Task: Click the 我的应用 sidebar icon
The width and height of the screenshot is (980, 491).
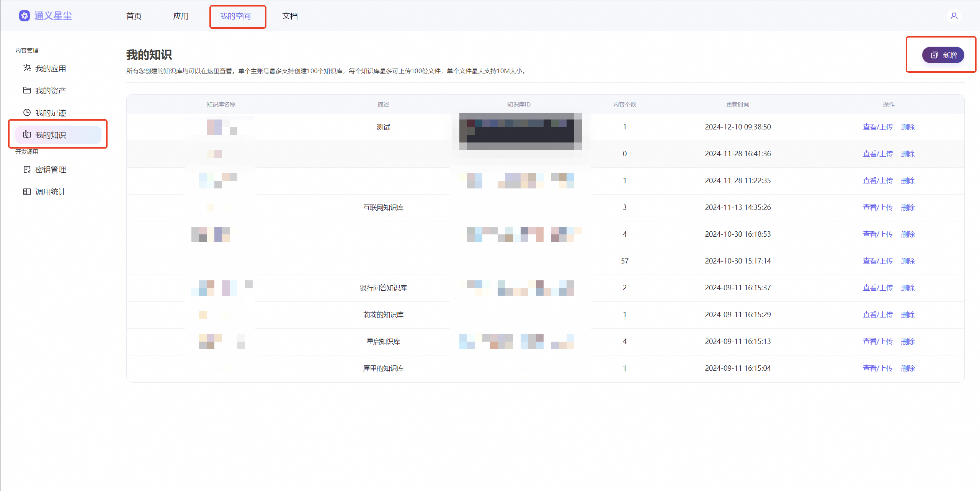Action: tap(27, 68)
